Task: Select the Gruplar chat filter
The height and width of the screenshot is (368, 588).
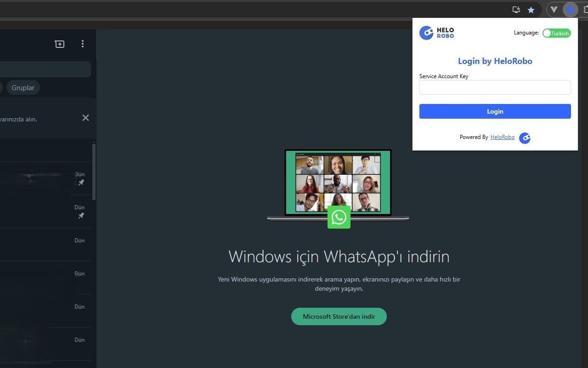Action: click(x=23, y=87)
